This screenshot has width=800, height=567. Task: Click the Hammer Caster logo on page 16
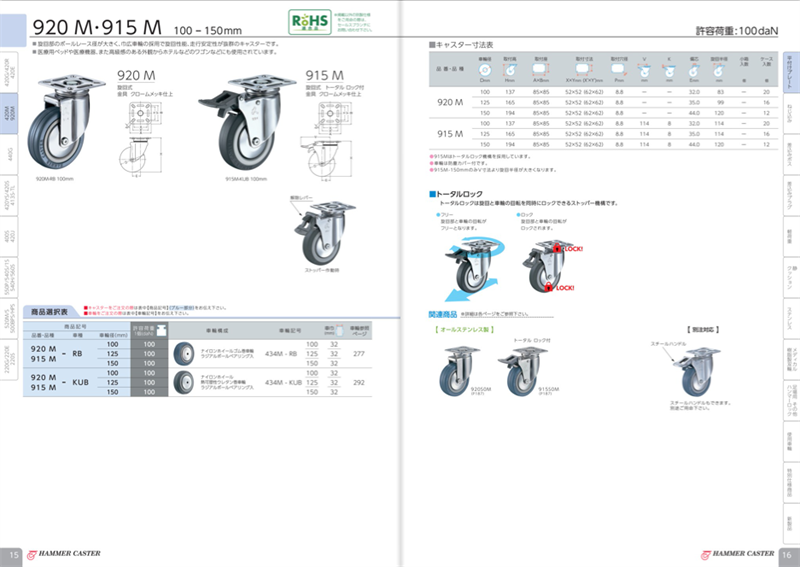pos(738,554)
